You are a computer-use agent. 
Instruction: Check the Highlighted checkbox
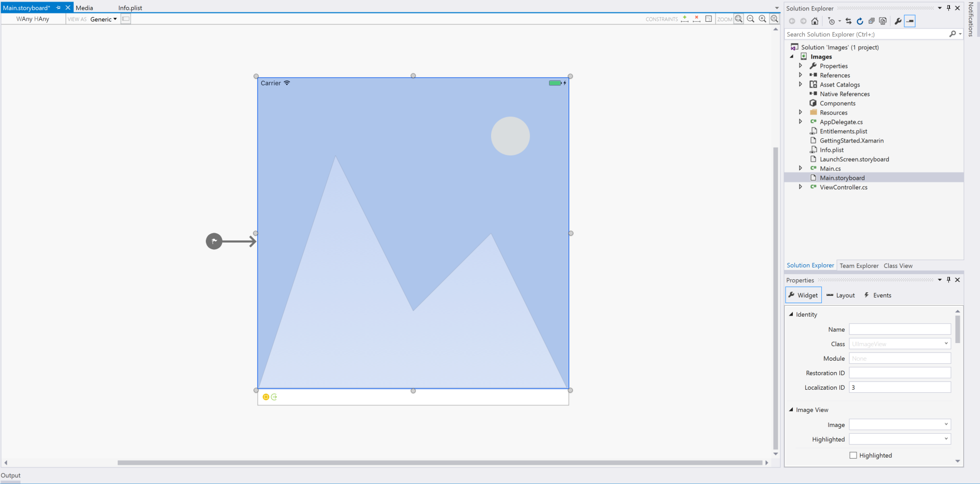(853, 455)
